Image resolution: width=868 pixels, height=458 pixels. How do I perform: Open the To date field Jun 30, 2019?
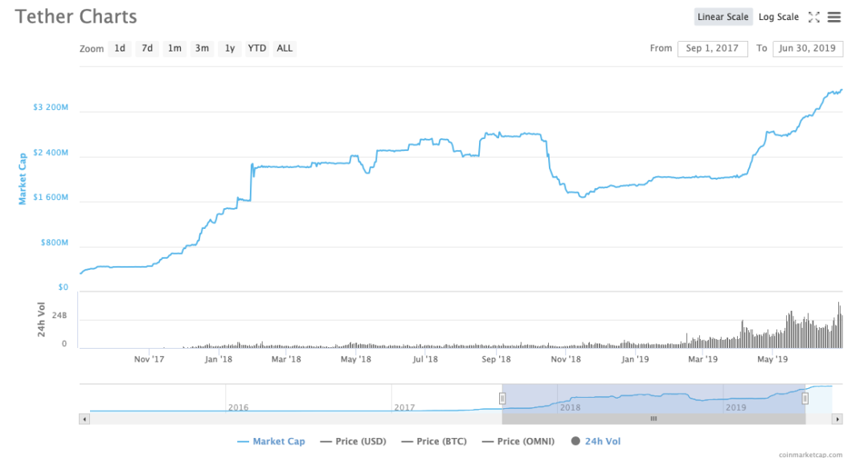[808, 49]
